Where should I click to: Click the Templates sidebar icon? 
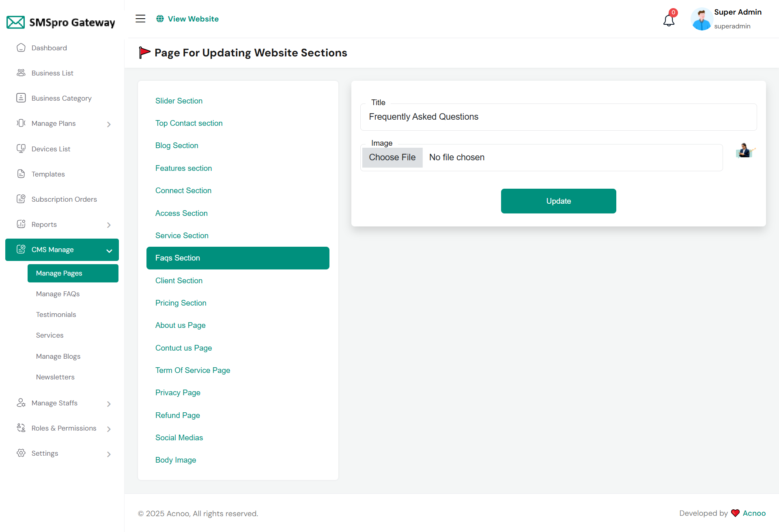(21, 174)
